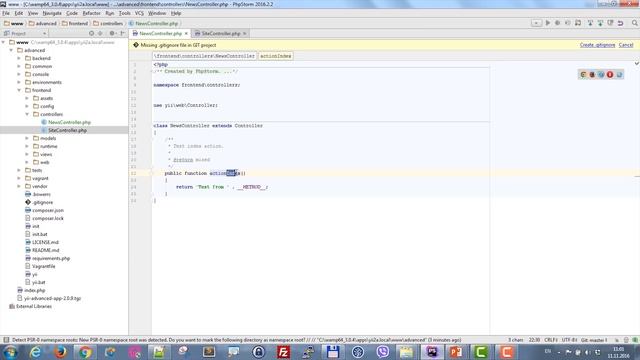Click the Create .gitignore link
Viewport: 640px width, 360px height.
[x=597, y=45]
